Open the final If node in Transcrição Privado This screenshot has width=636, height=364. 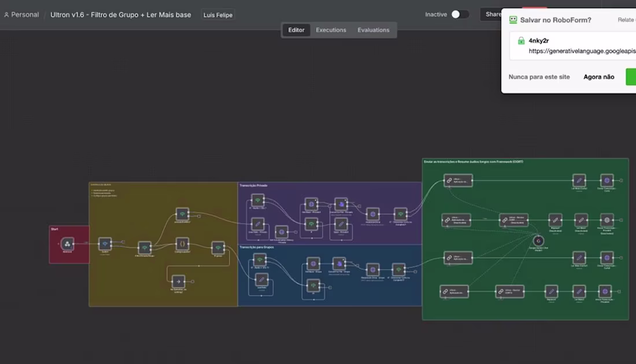click(x=400, y=214)
